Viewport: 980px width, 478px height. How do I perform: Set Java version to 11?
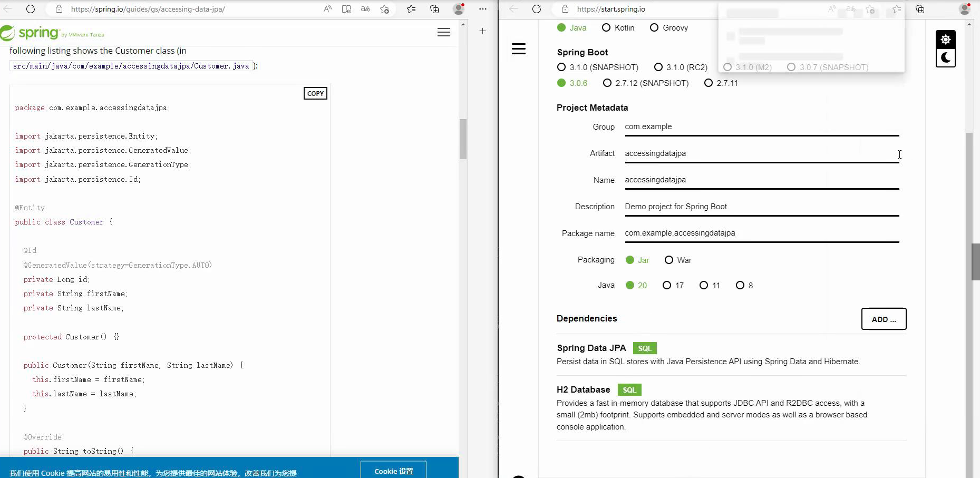(x=710, y=286)
